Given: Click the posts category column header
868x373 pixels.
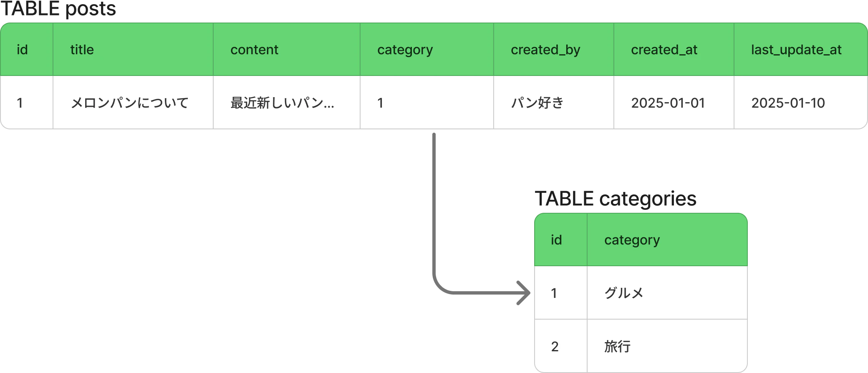Looking at the screenshot, I should coord(427,50).
